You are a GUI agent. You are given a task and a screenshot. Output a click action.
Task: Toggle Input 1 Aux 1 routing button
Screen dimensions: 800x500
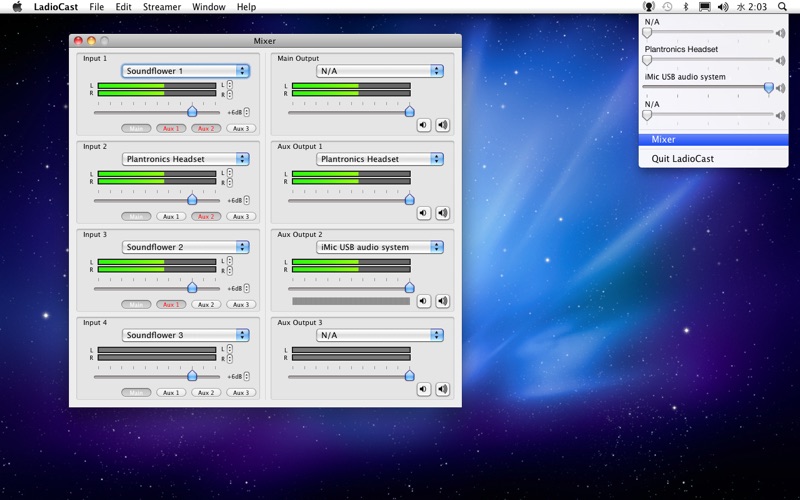(x=171, y=129)
